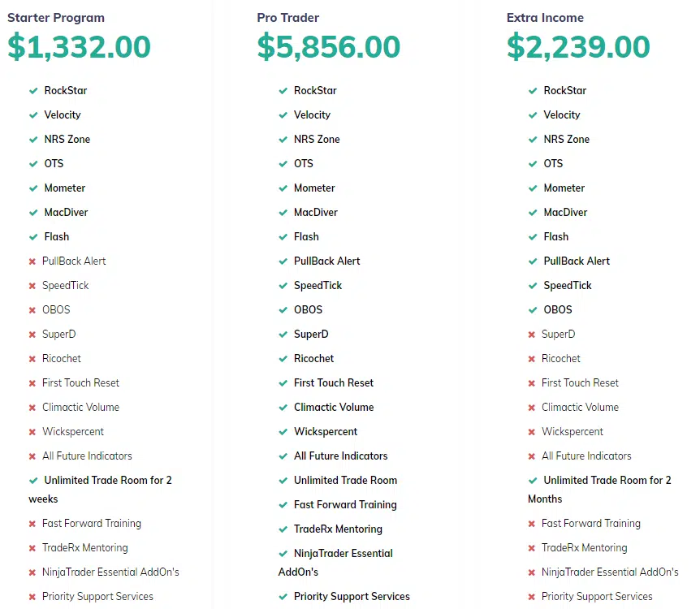The image size is (700, 609).
Task: Click the $1,332.00 Starter Program price
Action: click(x=79, y=46)
